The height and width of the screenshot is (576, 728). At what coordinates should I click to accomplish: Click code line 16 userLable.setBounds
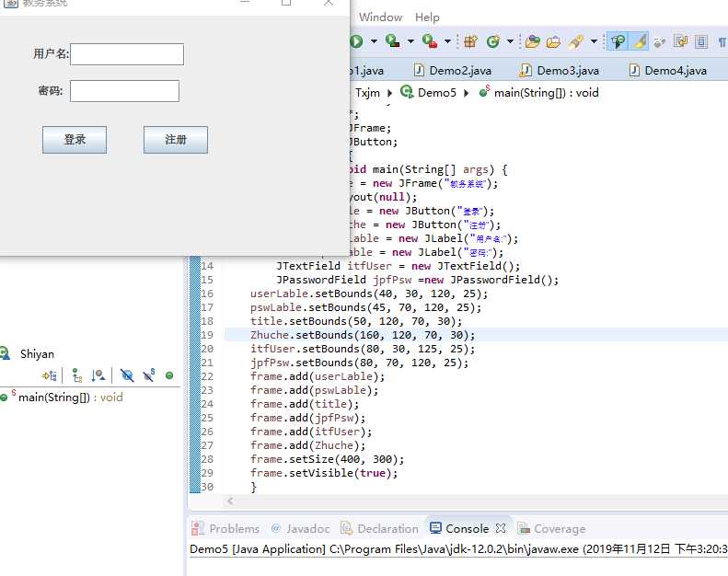click(369, 294)
